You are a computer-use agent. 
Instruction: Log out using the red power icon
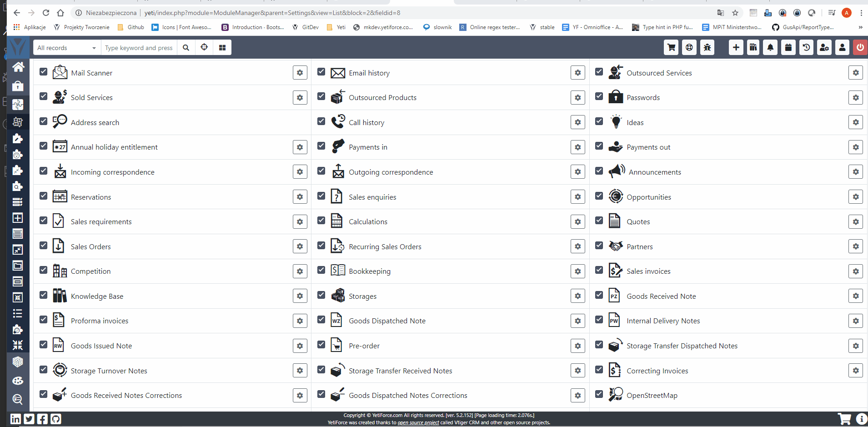coord(859,47)
